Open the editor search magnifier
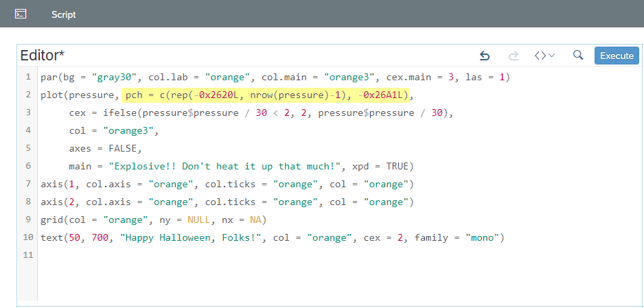The height and width of the screenshot is (308, 644). [578, 55]
